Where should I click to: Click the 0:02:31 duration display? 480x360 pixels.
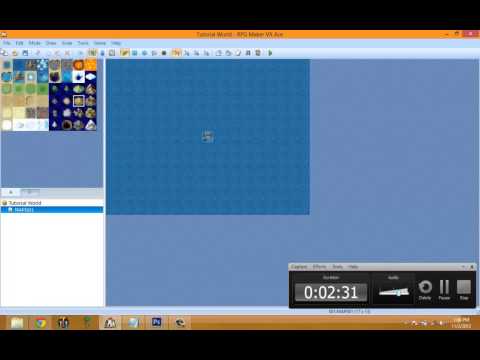tap(331, 292)
